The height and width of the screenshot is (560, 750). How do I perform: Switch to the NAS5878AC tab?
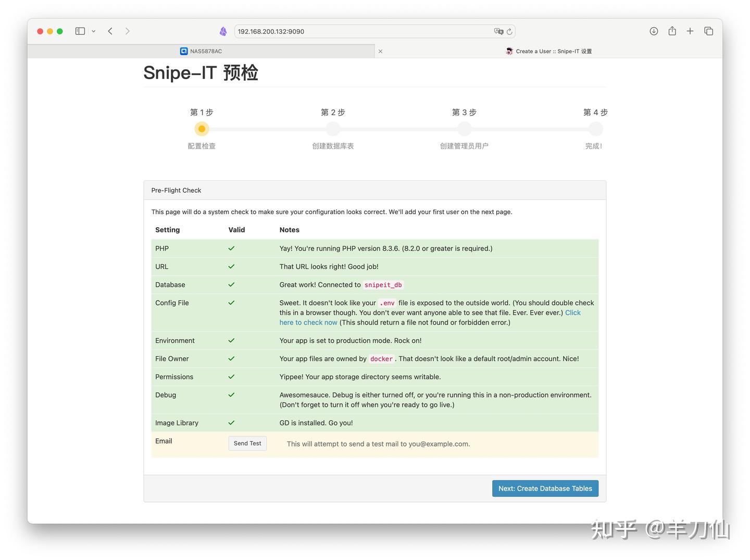205,51
